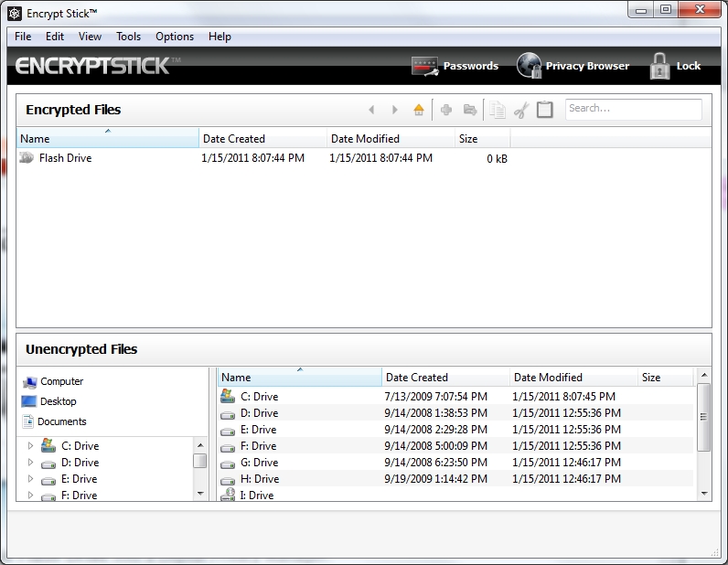The width and height of the screenshot is (728, 565).
Task: Click scroll down arrow of file list
Action: [x=704, y=494]
